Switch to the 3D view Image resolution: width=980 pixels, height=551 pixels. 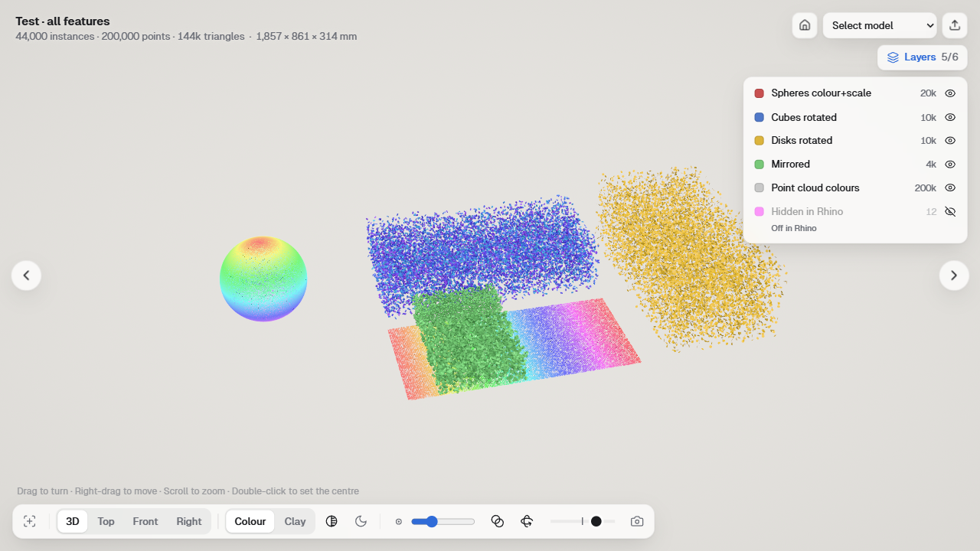[73, 521]
